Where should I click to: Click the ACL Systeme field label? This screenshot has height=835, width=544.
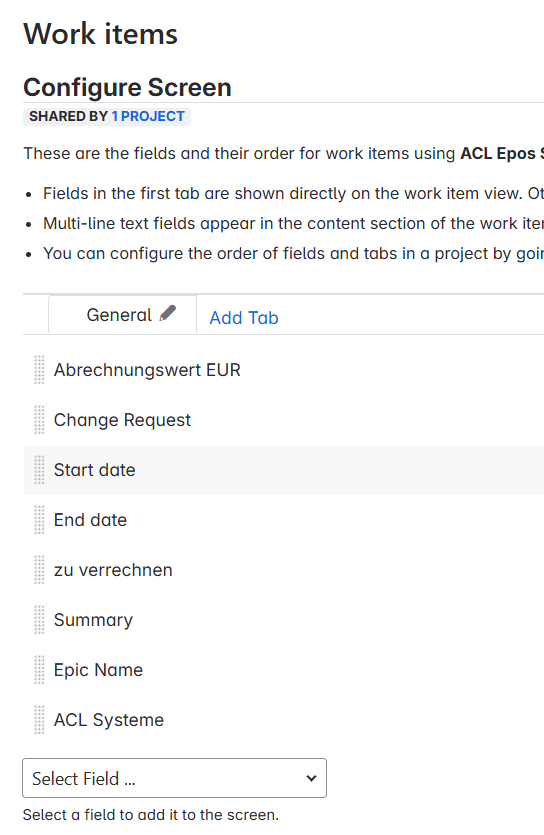click(109, 720)
